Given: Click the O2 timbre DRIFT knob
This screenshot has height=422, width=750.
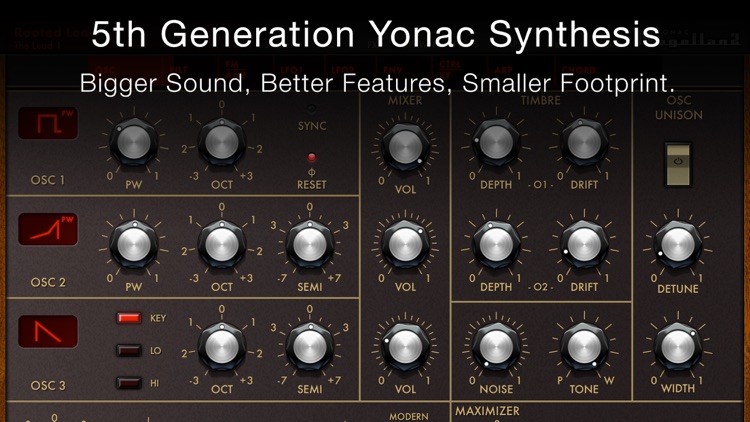Looking at the screenshot, I should [584, 244].
